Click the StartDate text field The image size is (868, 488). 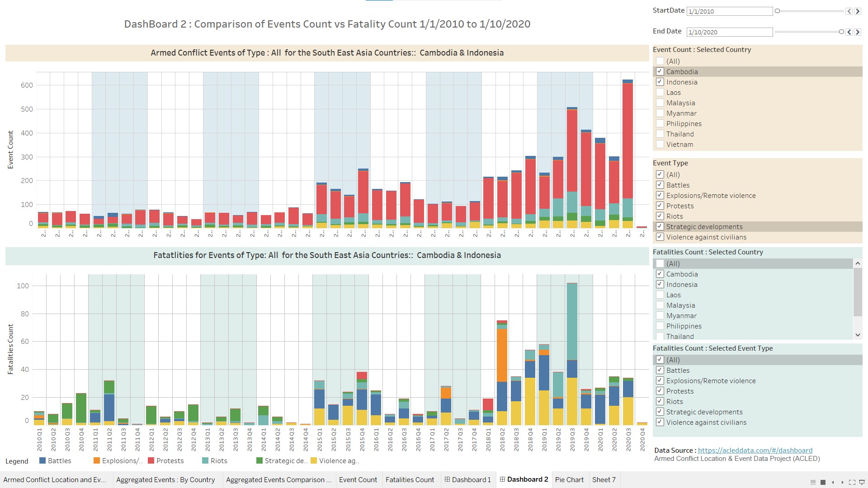pyautogui.click(x=729, y=11)
